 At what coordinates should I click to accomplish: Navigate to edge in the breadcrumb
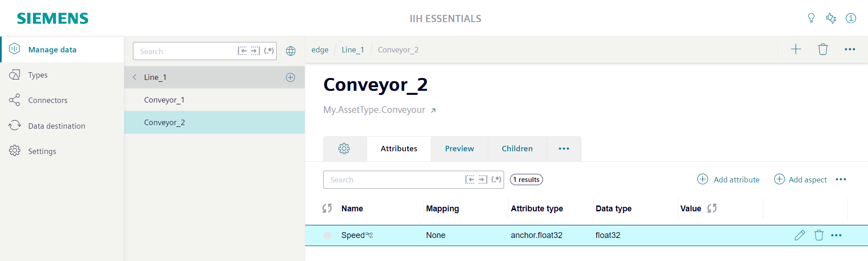tap(320, 50)
